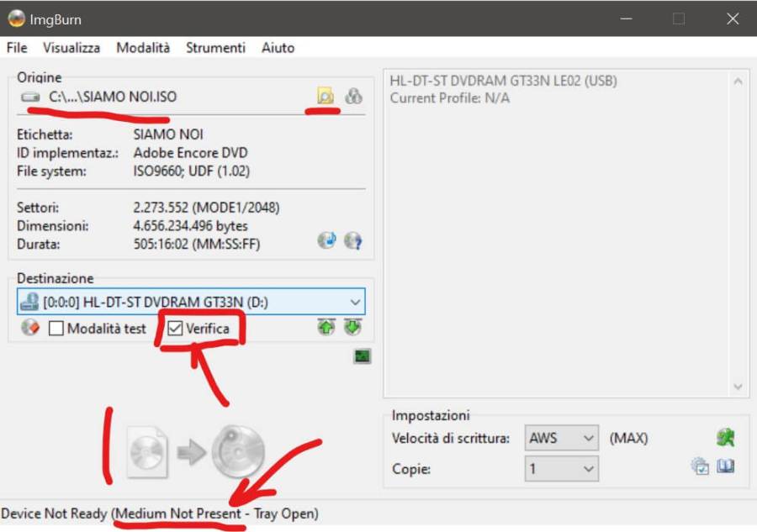Enable the Modalità test checkbox
Image resolution: width=757 pixels, height=532 pixels.
click(x=56, y=329)
